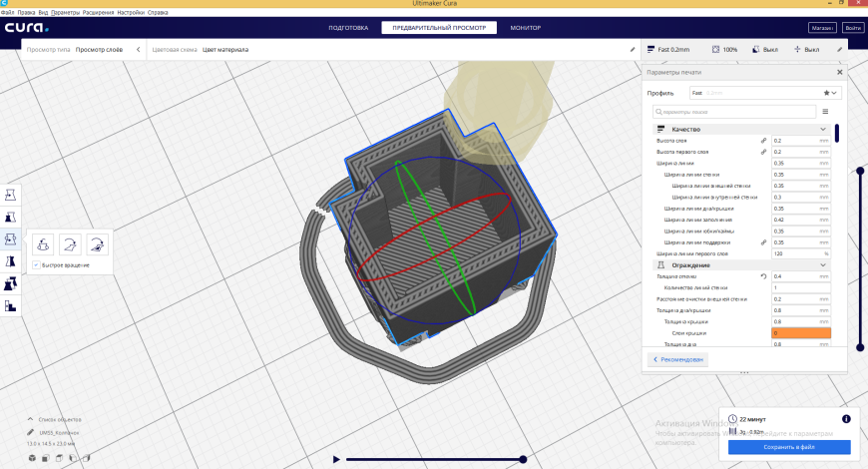Toggle the fast rotation checkbox
Viewport: 868px width, 469px height.
coord(36,265)
